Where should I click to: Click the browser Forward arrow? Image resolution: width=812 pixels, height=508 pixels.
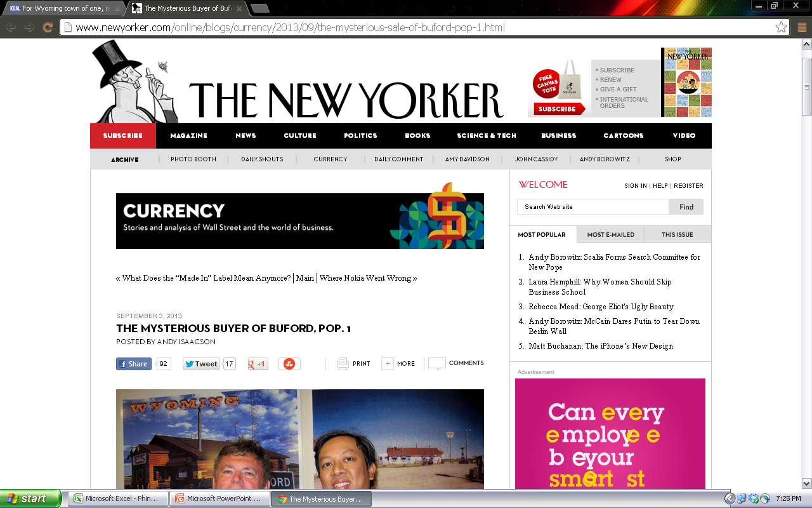pyautogui.click(x=29, y=27)
